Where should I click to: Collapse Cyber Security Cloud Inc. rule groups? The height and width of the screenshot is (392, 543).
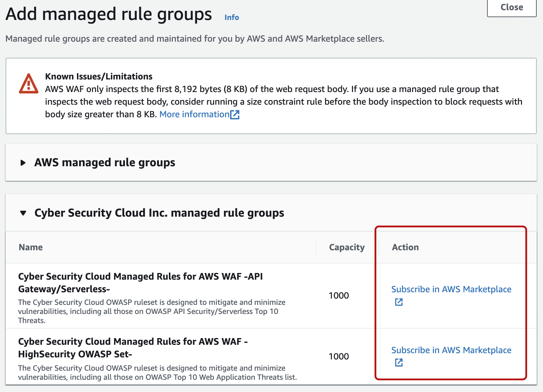point(23,213)
